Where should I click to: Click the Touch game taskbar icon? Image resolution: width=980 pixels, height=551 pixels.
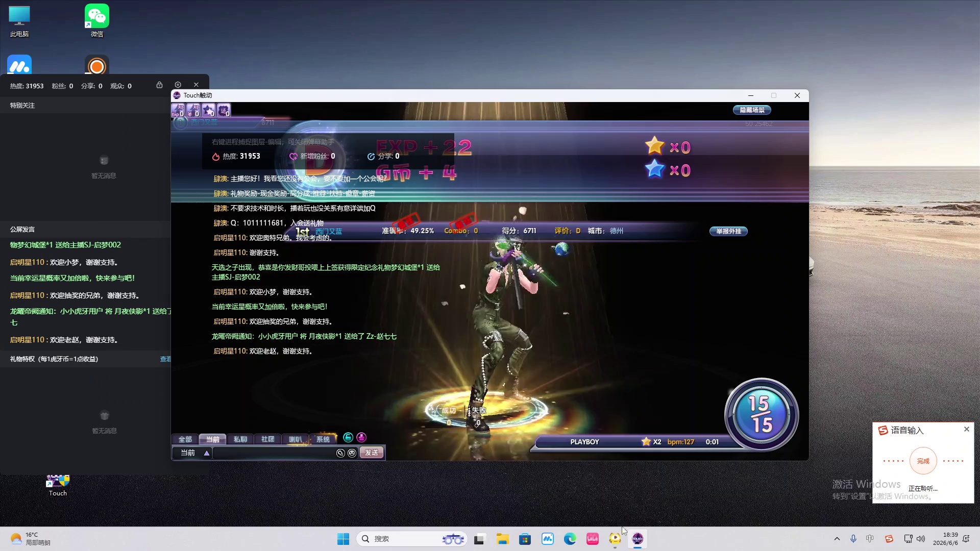point(638,539)
